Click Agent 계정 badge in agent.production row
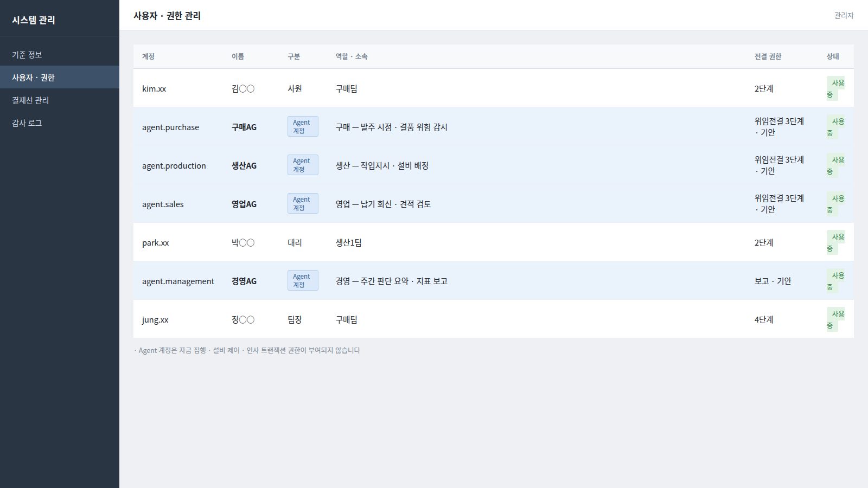 [x=303, y=165]
